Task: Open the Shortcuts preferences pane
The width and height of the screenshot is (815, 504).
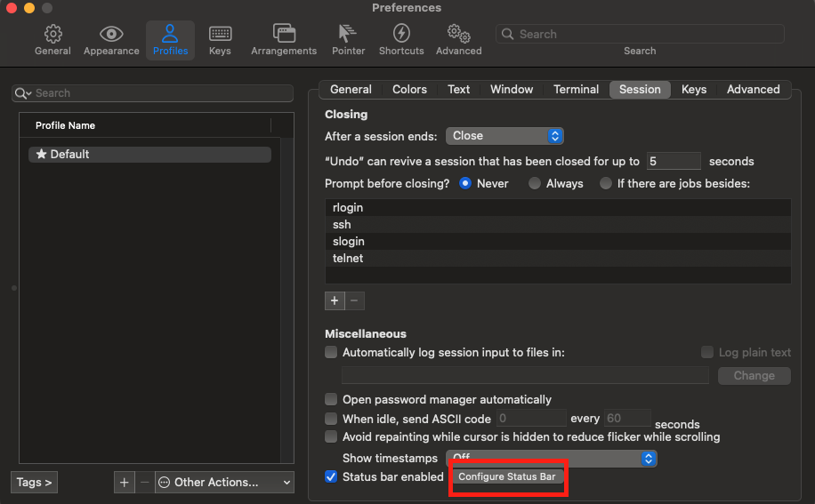Action: (401, 40)
